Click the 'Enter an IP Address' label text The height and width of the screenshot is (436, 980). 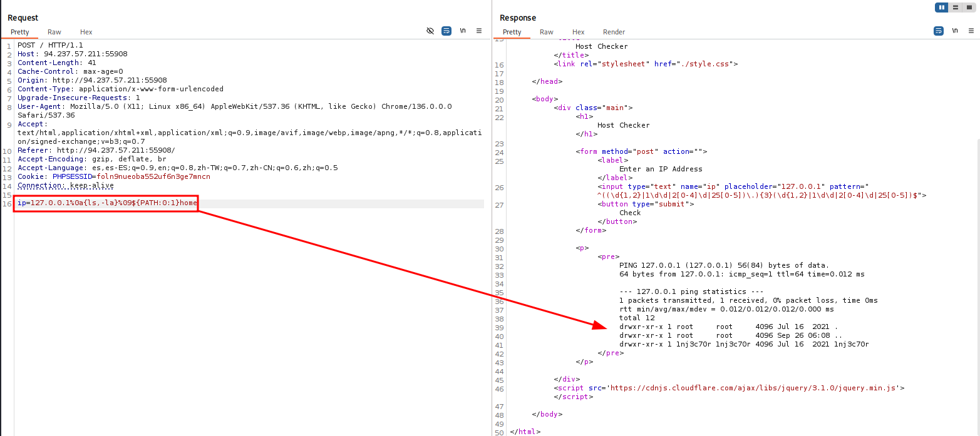click(661, 169)
